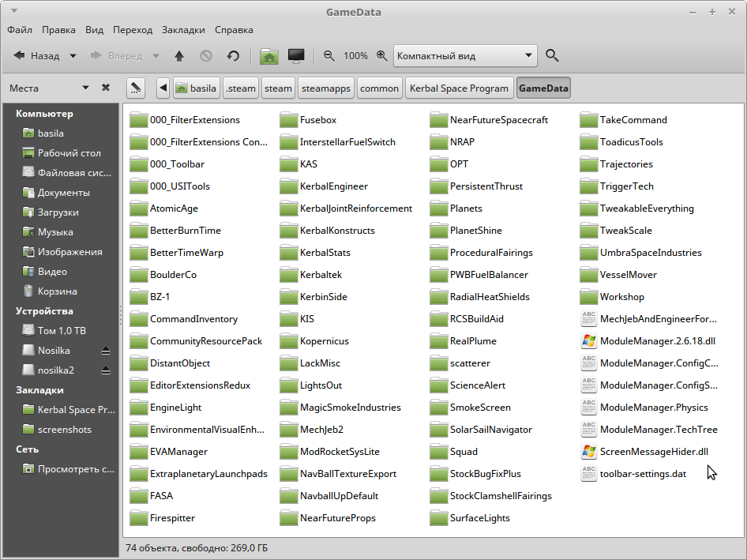This screenshot has width=747, height=560.
Task: Navigate to basila in path bar
Action: pos(197,88)
